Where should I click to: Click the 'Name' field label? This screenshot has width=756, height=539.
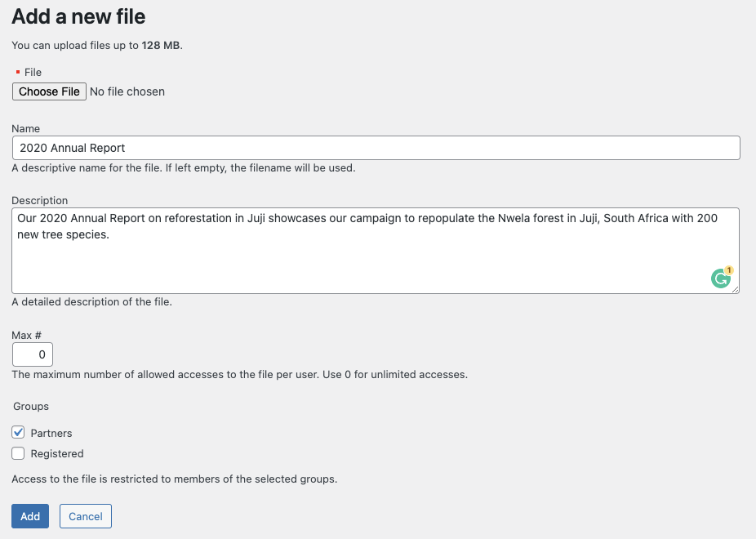click(x=25, y=129)
